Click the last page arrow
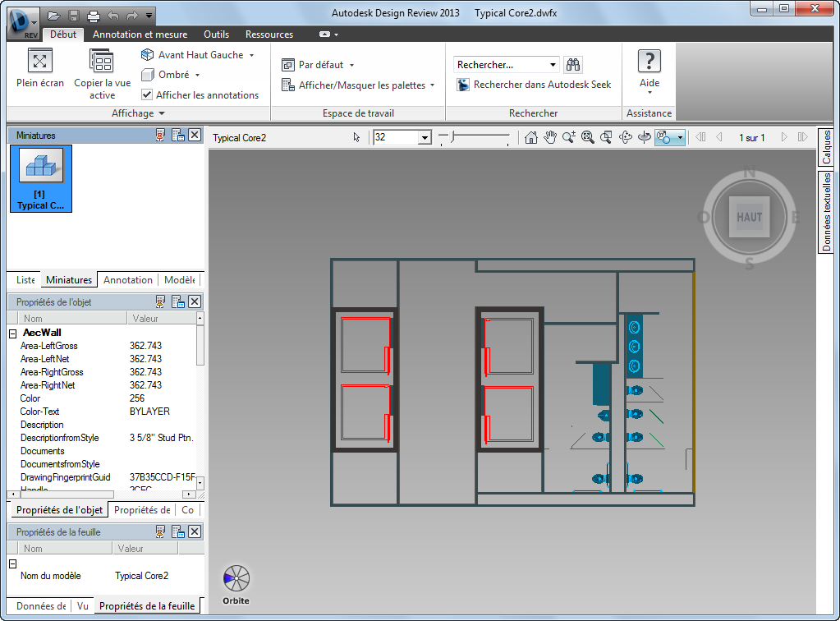Screen dimensions: 840x621 [802, 137]
